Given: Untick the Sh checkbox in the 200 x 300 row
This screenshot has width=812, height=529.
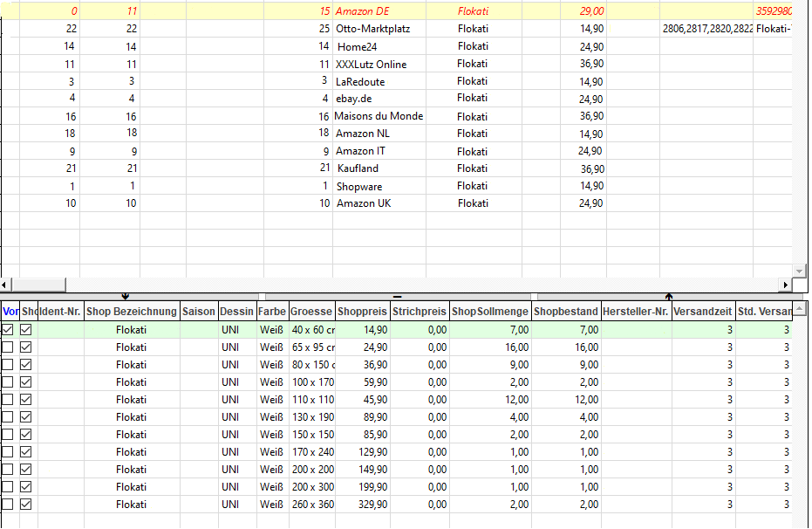Looking at the screenshot, I should pyautogui.click(x=26, y=487).
